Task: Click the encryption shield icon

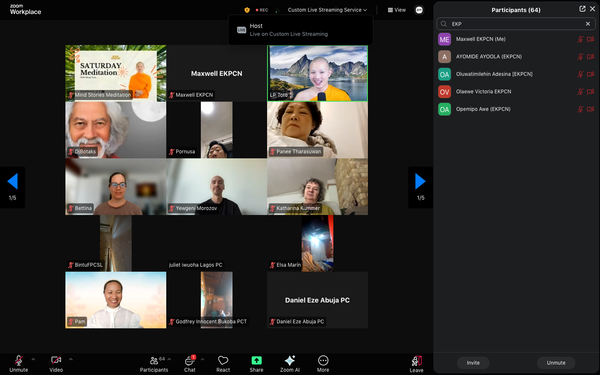Action: 247,10
